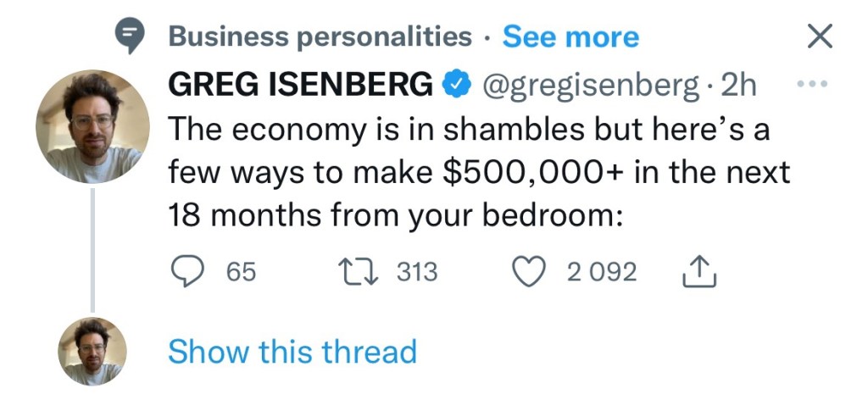Expand with Show this thread
Image resolution: width=868 pixels, height=400 pixels.
pos(292,351)
